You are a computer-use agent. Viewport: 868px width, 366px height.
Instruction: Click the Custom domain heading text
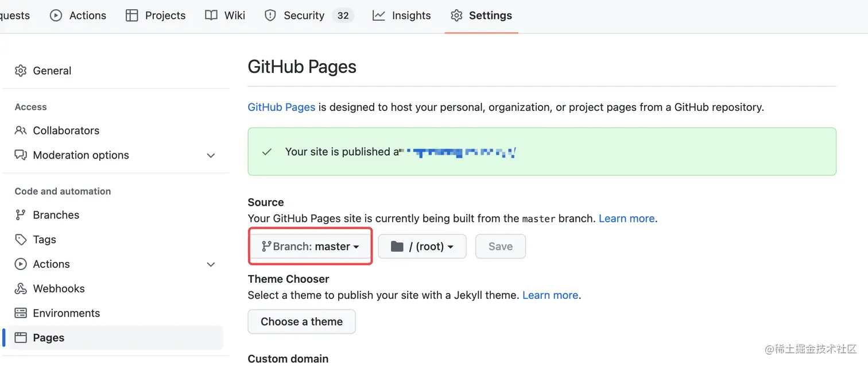(288, 359)
